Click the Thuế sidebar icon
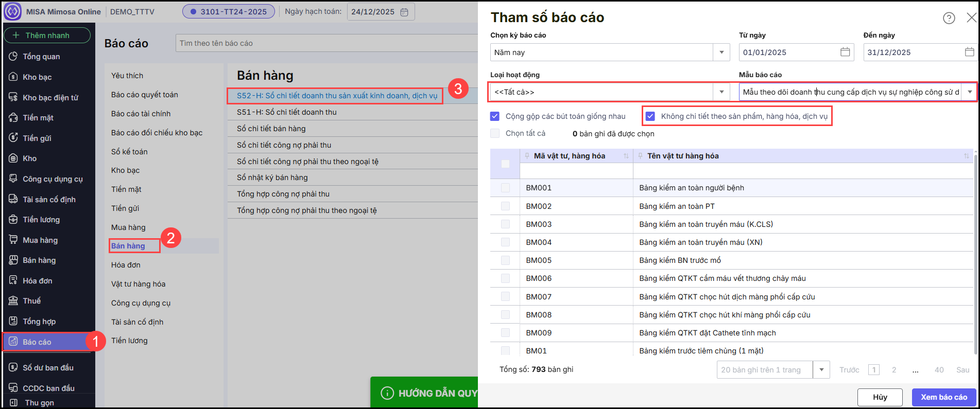Screen dimensions: 980x409 tap(13, 301)
